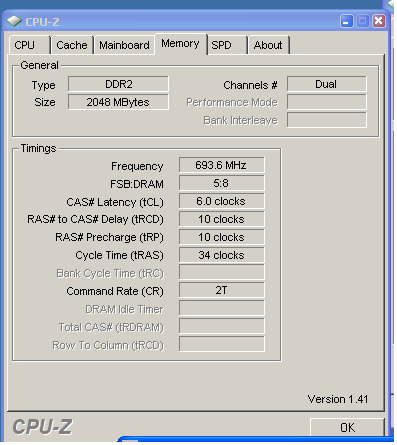Click the Version 1.41 text
This screenshot has width=397, height=445.
pyautogui.click(x=338, y=399)
